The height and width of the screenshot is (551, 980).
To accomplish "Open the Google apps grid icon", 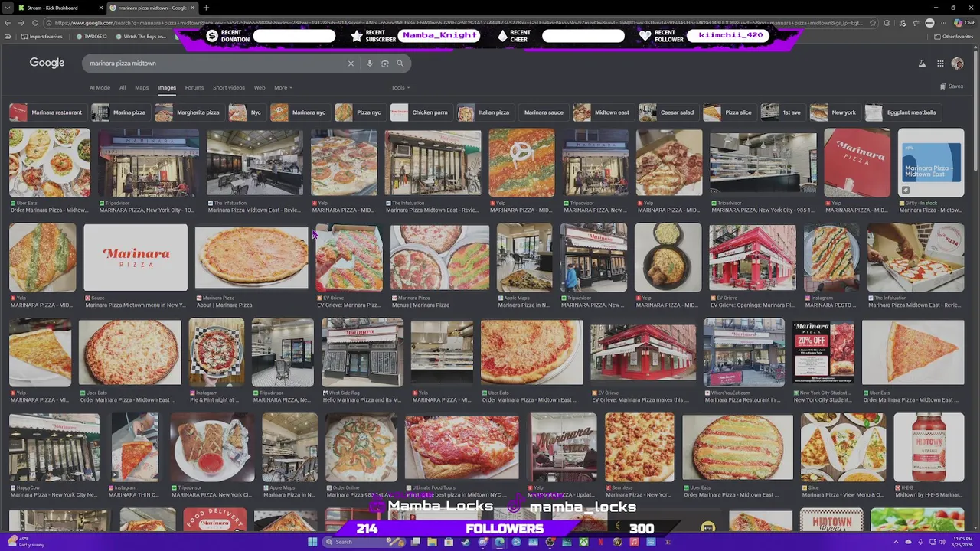I will 940,64.
